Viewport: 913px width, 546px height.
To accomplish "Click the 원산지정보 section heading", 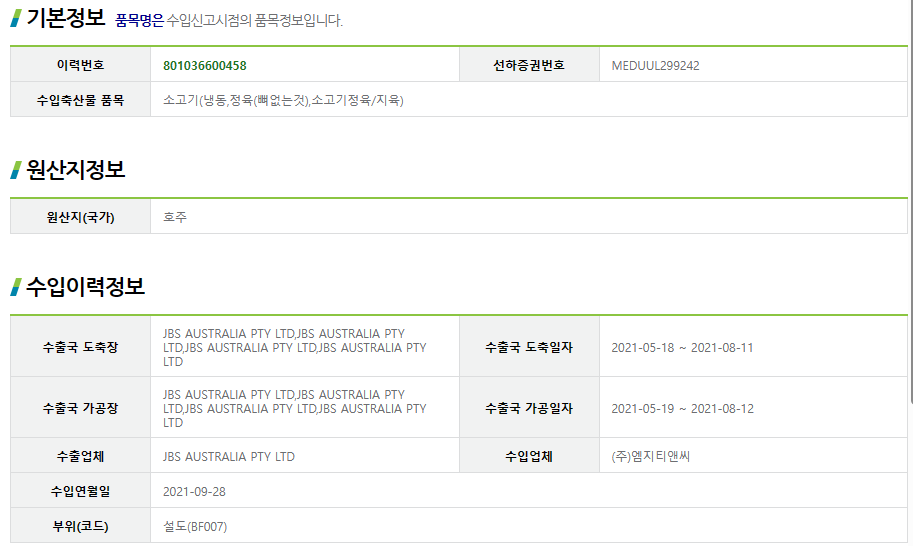I will click(x=76, y=169).
